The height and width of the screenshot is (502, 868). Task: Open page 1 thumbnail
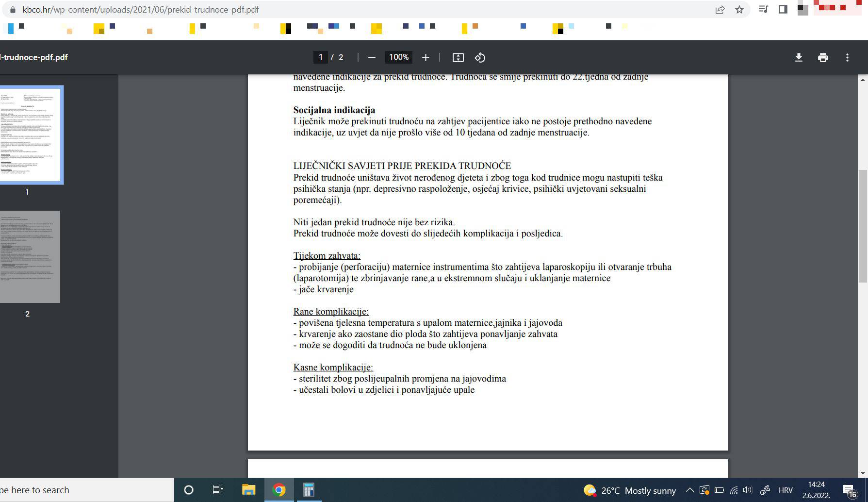30,134
